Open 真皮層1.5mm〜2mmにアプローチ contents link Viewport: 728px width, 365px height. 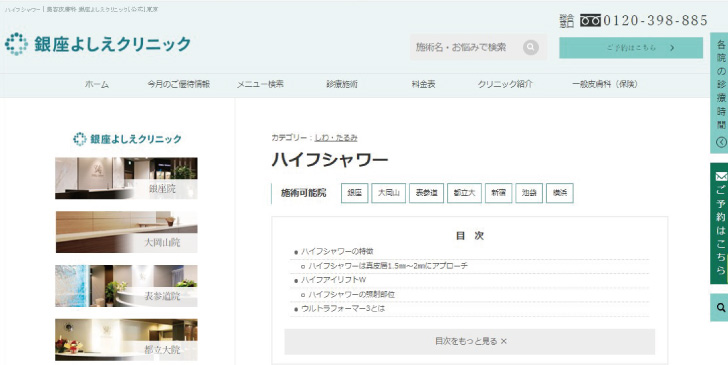pos(388,266)
